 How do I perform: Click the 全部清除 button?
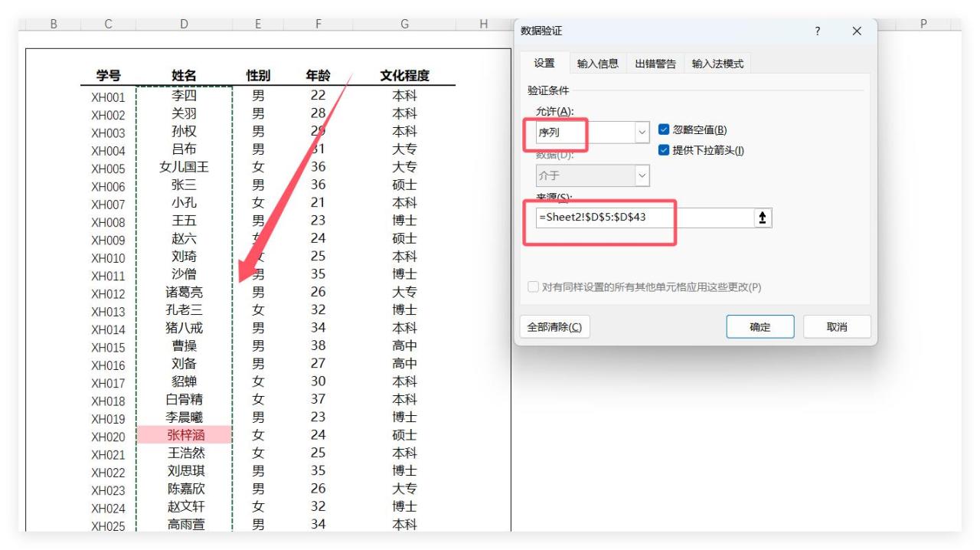[x=554, y=327]
